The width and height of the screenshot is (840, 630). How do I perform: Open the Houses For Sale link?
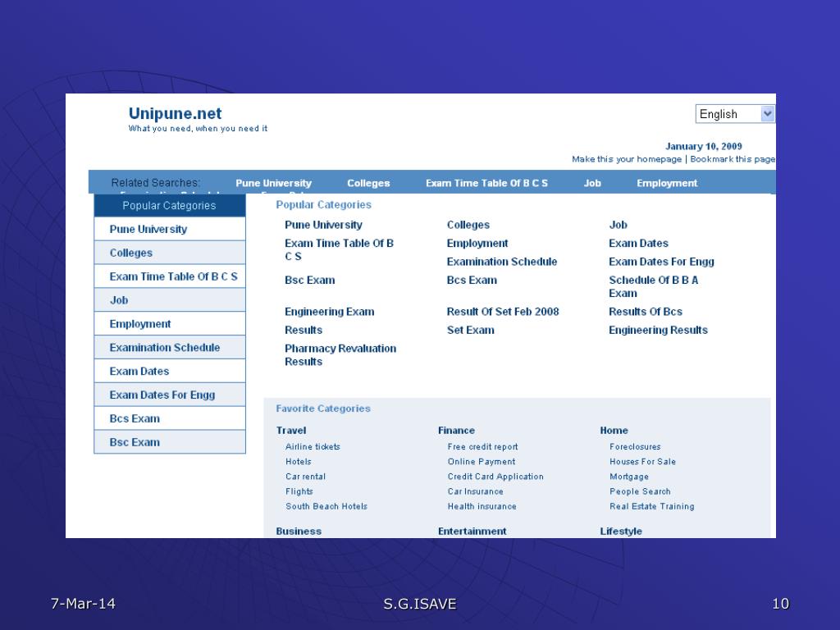[642, 461]
